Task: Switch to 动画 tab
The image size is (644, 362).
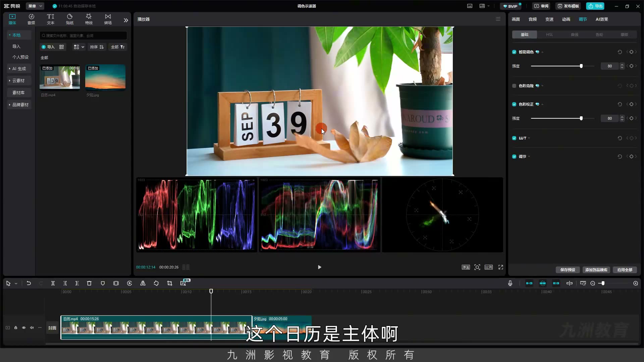Action: pos(566,19)
